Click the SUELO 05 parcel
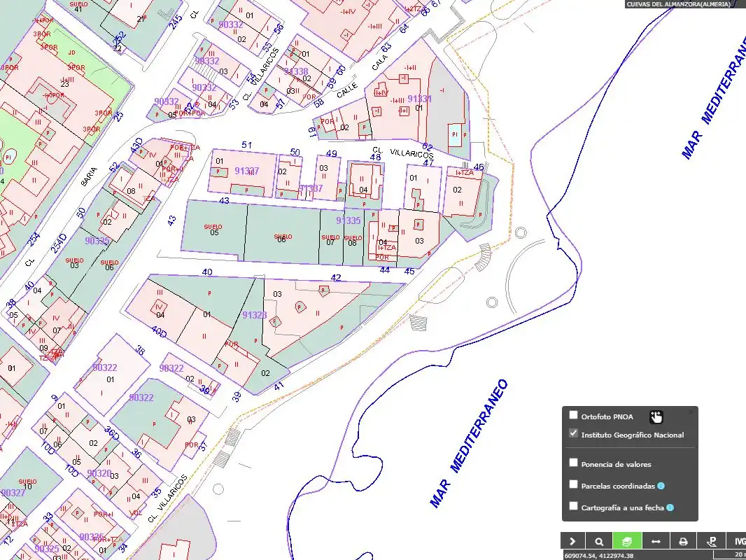The image size is (746, 560). tap(213, 230)
